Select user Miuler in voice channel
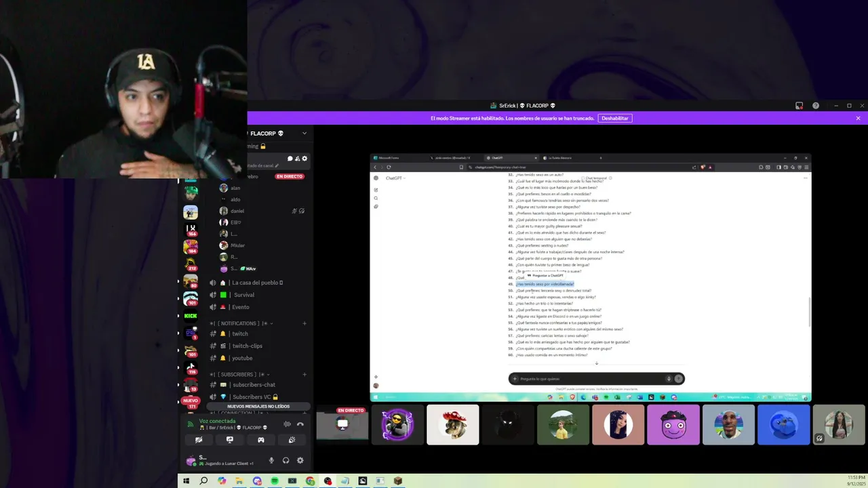This screenshot has width=868, height=488. pos(237,245)
